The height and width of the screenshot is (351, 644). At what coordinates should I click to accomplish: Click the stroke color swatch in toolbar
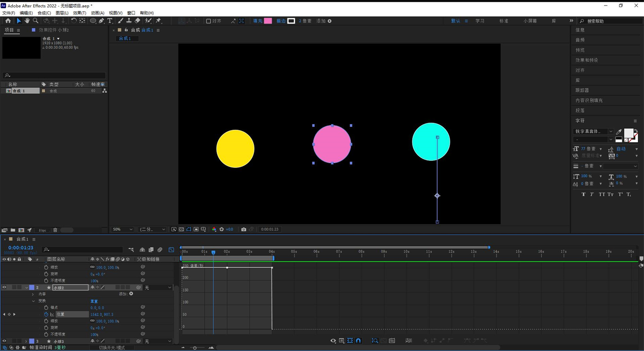tap(291, 21)
